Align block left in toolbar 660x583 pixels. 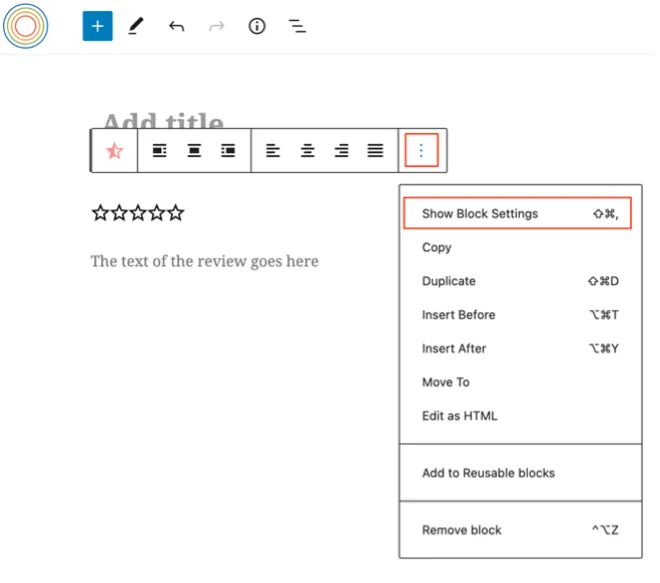[x=160, y=151]
